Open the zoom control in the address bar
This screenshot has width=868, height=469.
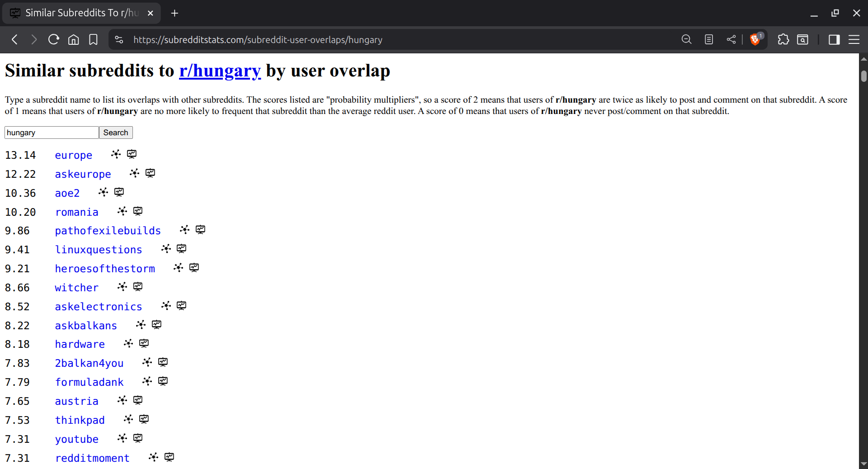[686, 40]
